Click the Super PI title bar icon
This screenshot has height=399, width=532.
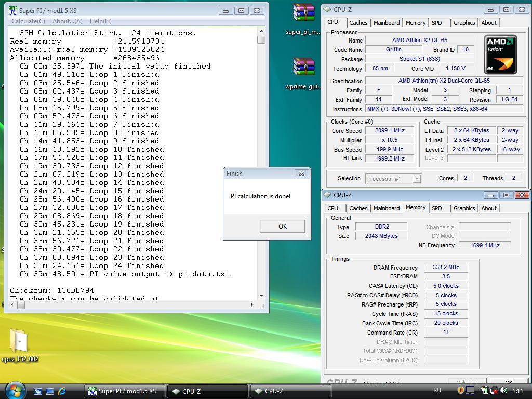12,10
